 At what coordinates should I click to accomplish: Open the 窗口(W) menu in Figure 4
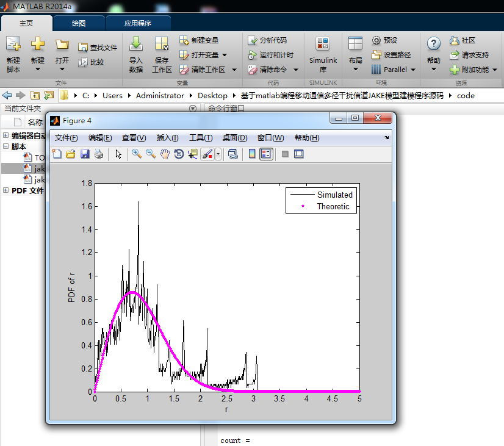271,138
